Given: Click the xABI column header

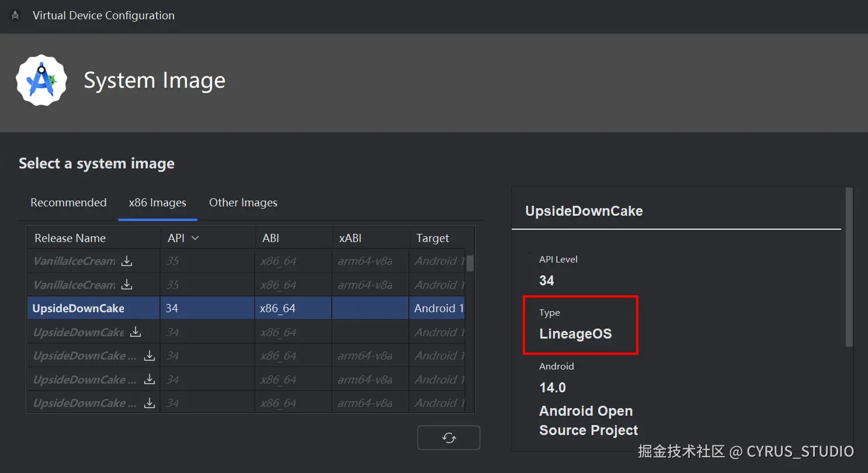Looking at the screenshot, I should (x=350, y=238).
